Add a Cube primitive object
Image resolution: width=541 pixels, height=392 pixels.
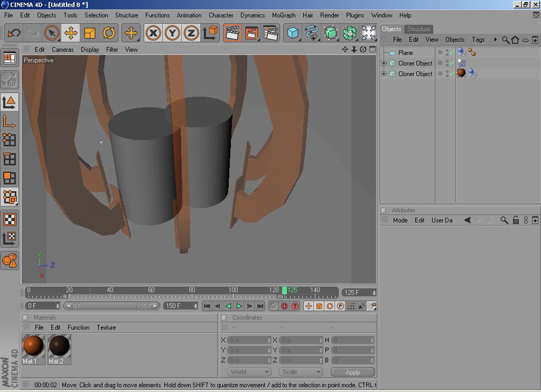coord(293,33)
